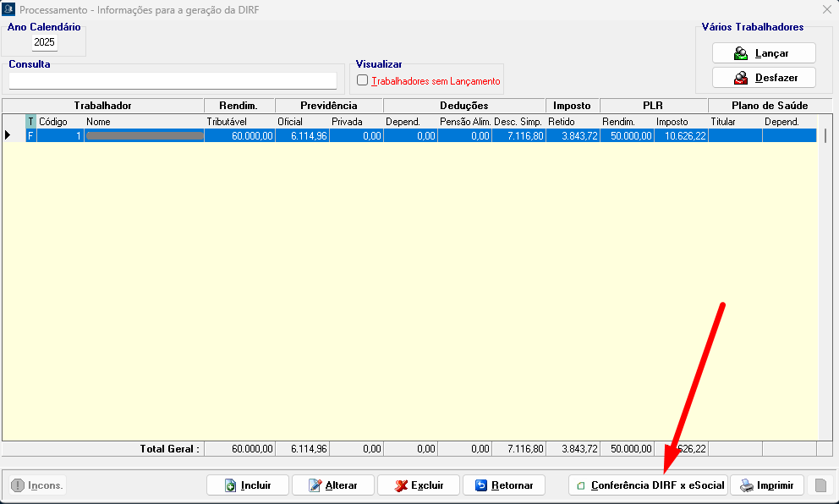Image resolution: width=839 pixels, height=504 pixels.
Task: Click the document icon beside Imprimir
Action: tap(820, 485)
